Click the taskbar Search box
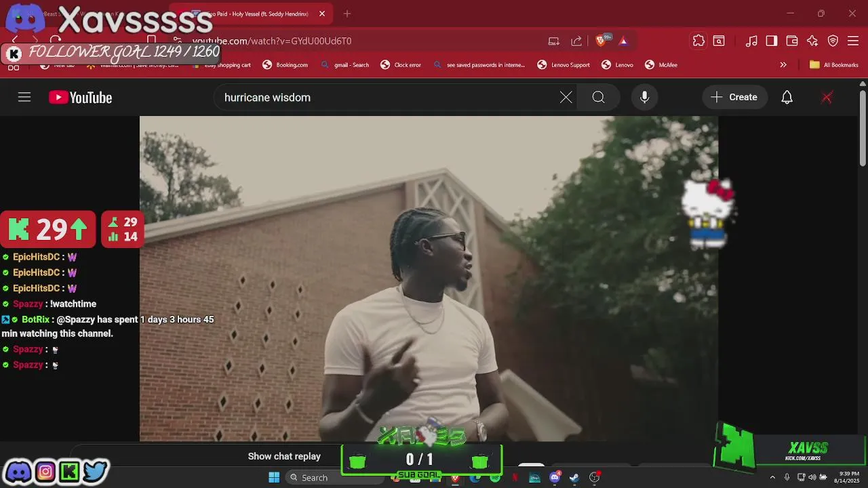Image resolution: width=868 pixels, height=488 pixels. 334,478
